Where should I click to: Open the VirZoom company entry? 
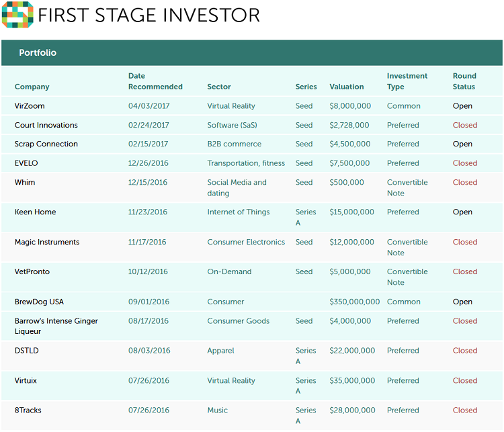(30, 106)
